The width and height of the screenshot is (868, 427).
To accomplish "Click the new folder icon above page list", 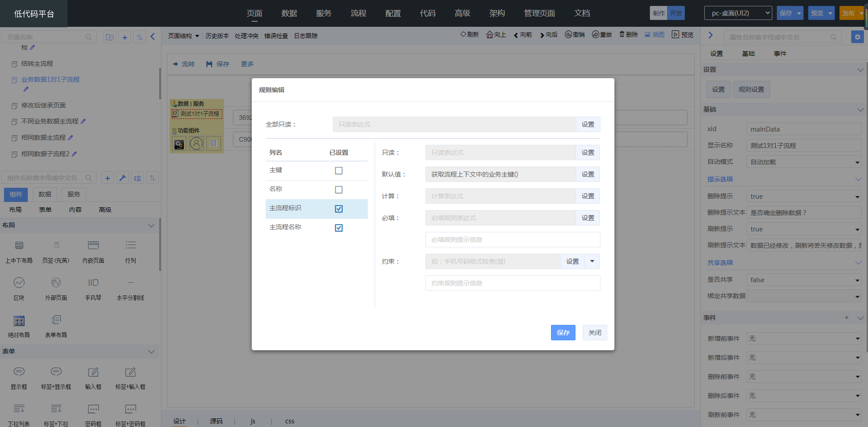I will pyautogui.click(x=110, y=37).
